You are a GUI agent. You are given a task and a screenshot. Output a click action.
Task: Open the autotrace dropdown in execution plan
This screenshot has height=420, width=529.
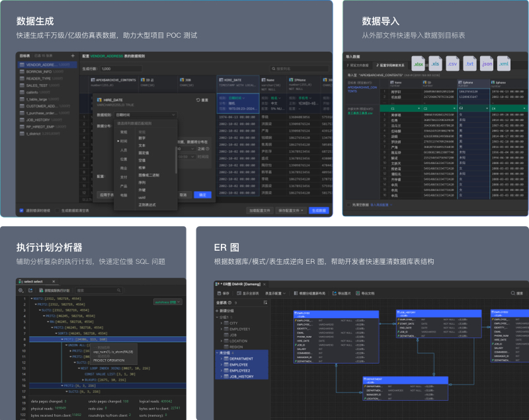[168, 302]
